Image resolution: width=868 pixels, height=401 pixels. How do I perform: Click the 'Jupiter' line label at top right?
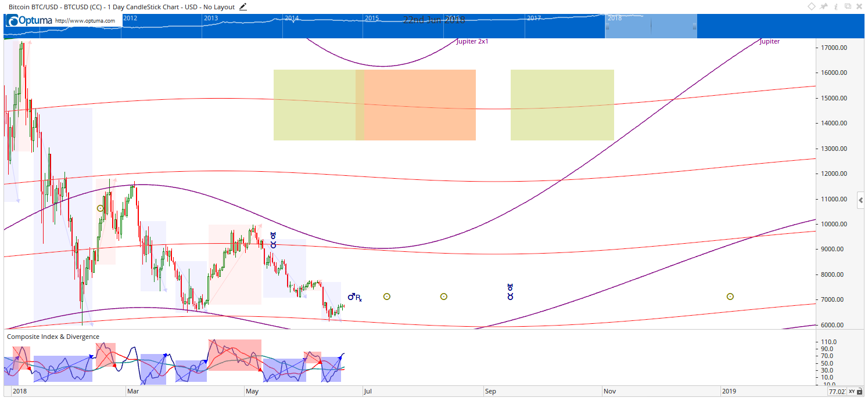770,42
